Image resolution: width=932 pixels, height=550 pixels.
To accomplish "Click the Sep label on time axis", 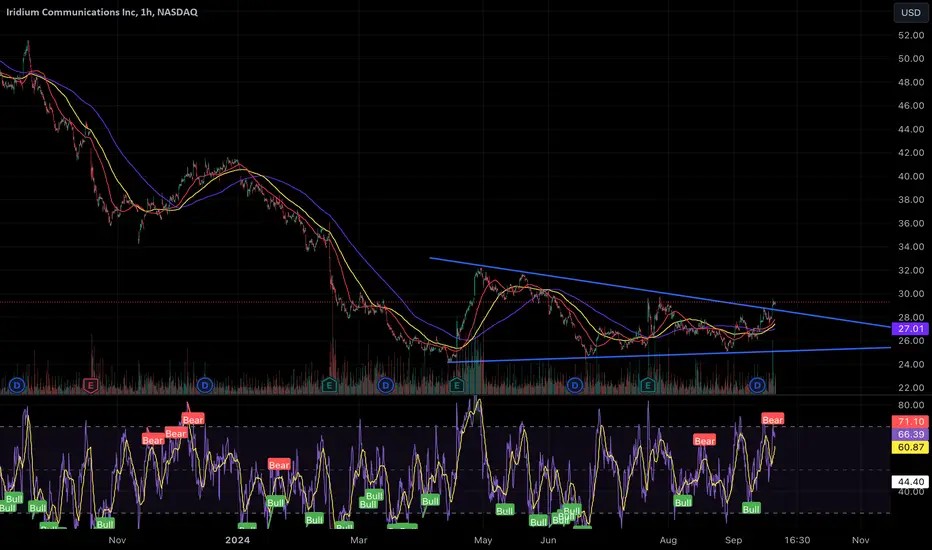I will pyautogui.click(x=733, y=540).
